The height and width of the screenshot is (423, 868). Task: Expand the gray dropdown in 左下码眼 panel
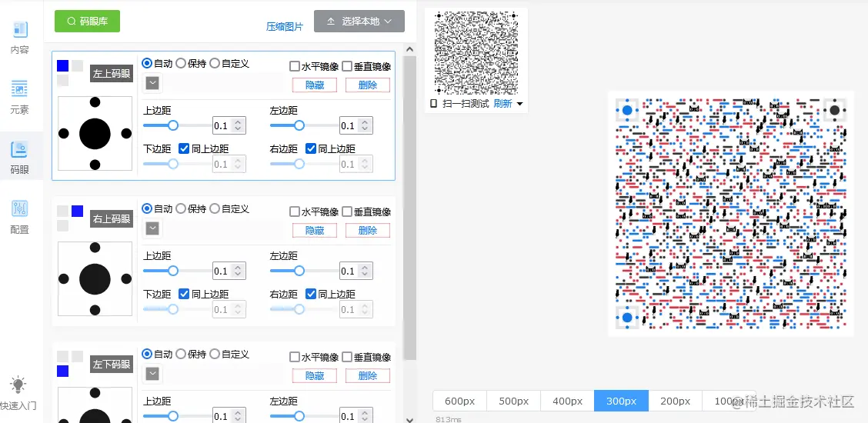pos(153,374)
